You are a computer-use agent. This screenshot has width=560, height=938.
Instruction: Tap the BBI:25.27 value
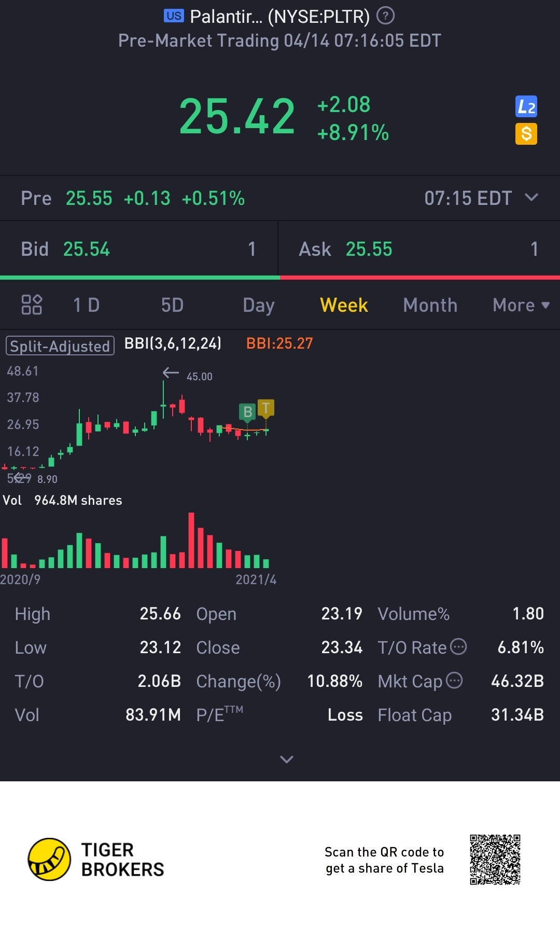[x=279, y=343]
